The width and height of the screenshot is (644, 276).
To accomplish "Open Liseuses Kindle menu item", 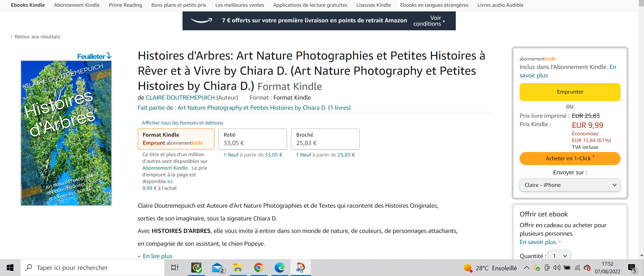I will (374, 5).
